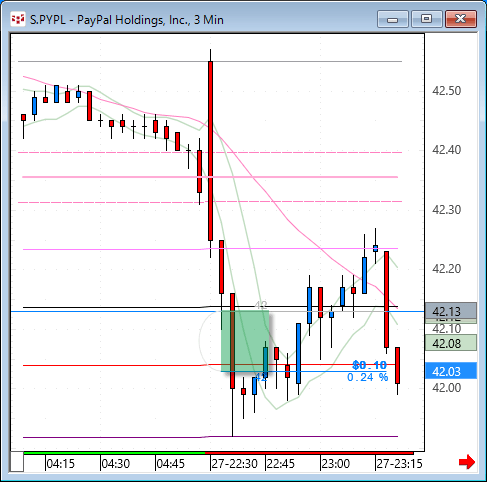This screenshot has height=482, width=487.
Task: Click the 04:30 time axis label
Action: click(x=115, y=464)
